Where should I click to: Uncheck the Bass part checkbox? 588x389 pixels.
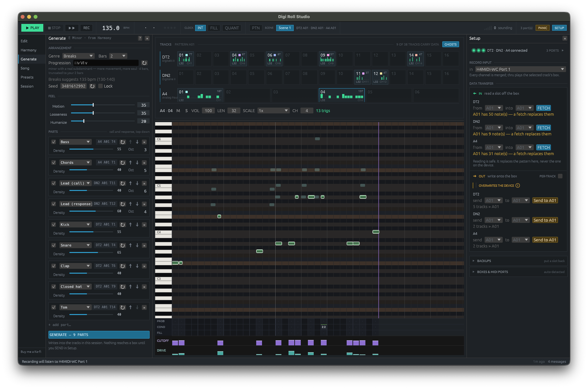(x=54, y=142)
